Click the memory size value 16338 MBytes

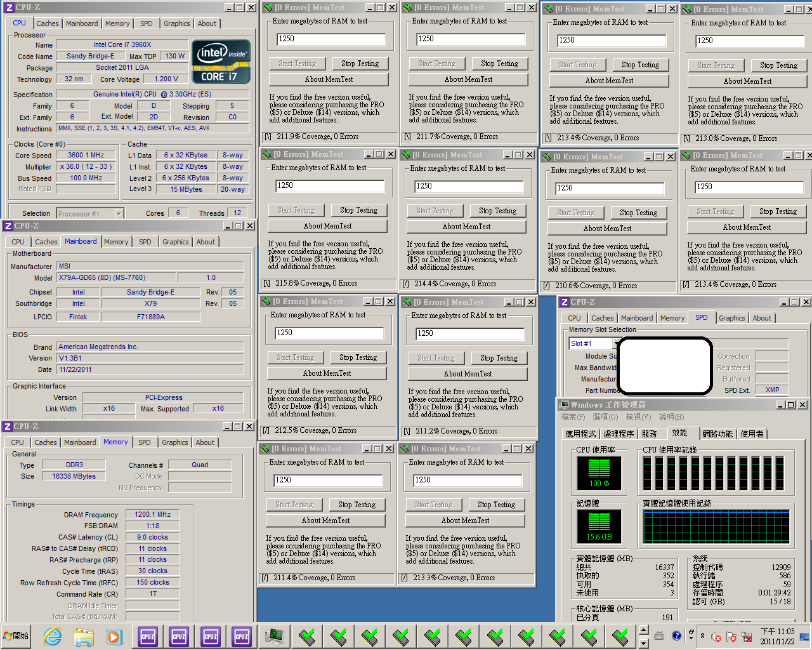[x=74, y=476]
